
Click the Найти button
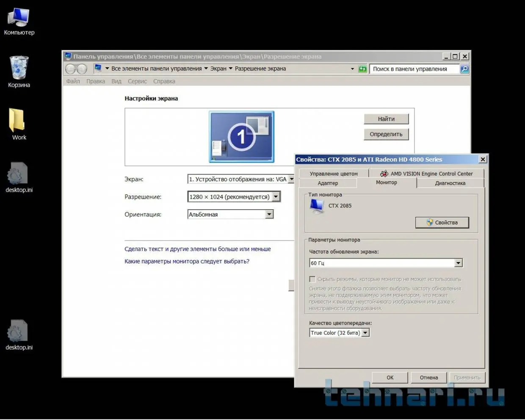(x=386, y=119)
